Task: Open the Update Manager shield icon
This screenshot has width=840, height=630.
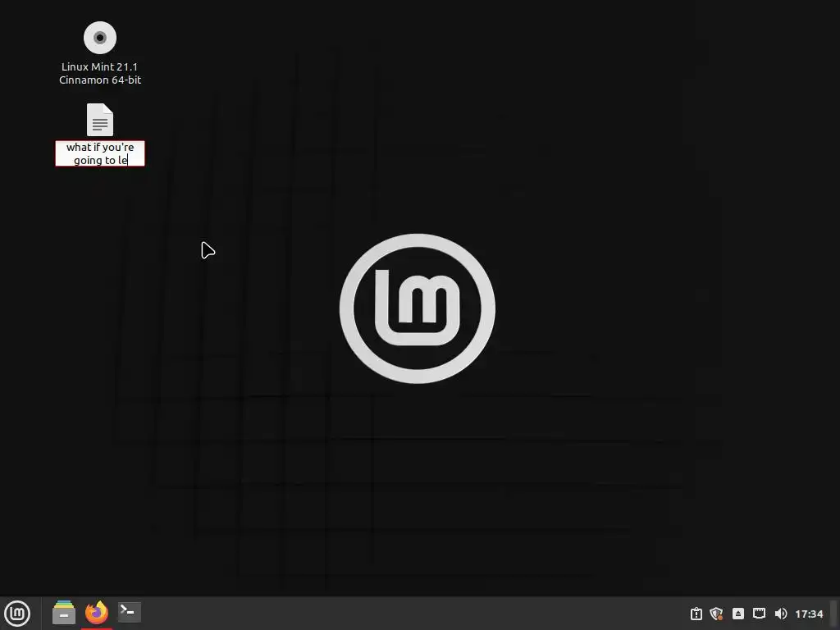Action: [x=717, y=614]
